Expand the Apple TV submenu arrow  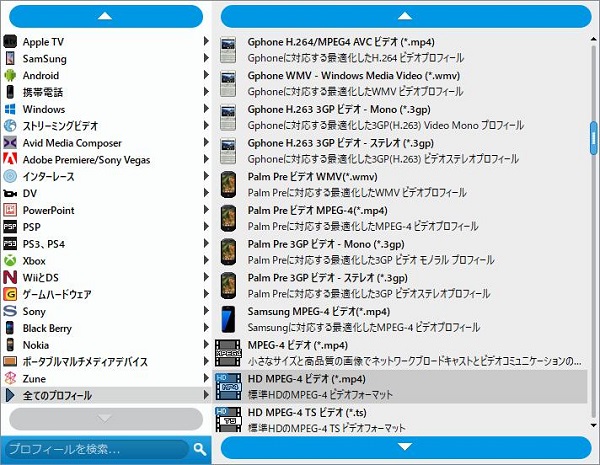pos(206,41)
